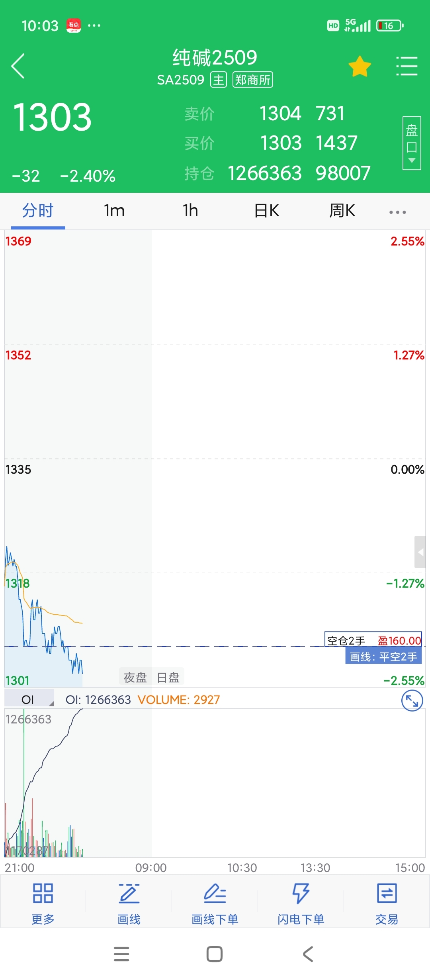Tap the fullscreen expand chart icon

point(412,700)
